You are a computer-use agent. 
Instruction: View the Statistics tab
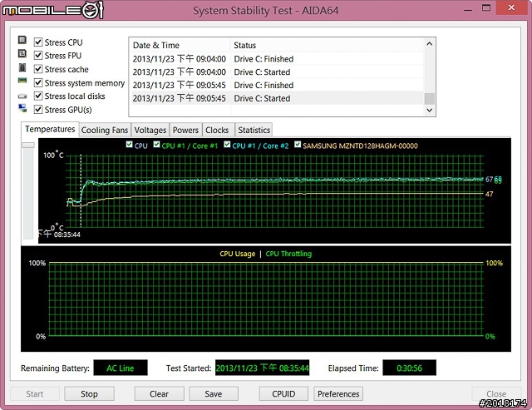pyautogui.click(x=254, y=130)
